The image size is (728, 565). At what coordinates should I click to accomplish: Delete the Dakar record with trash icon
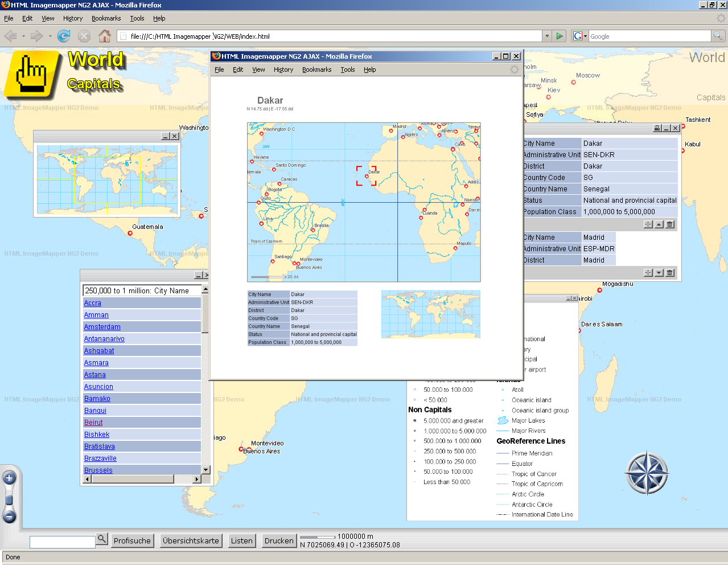pyautogui.click(x=670, y=224)
